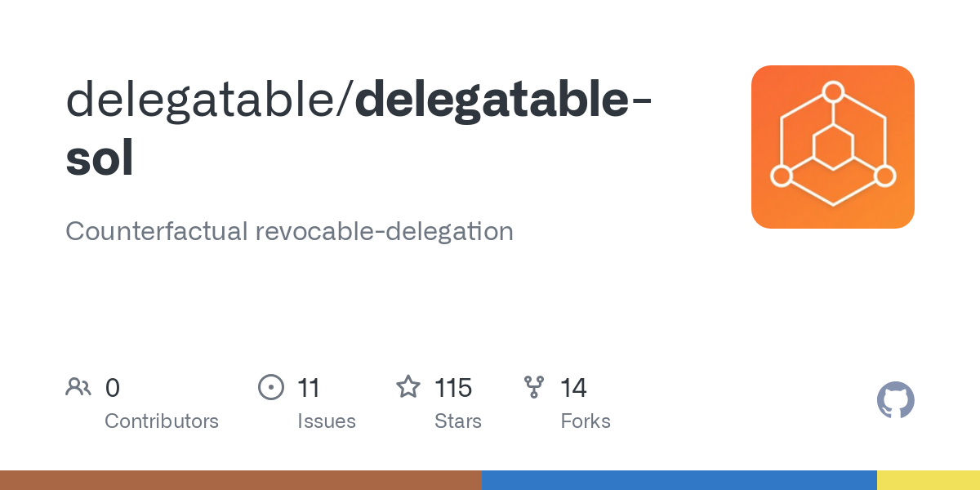Click the GitHub octocat logo

[896, 400]
